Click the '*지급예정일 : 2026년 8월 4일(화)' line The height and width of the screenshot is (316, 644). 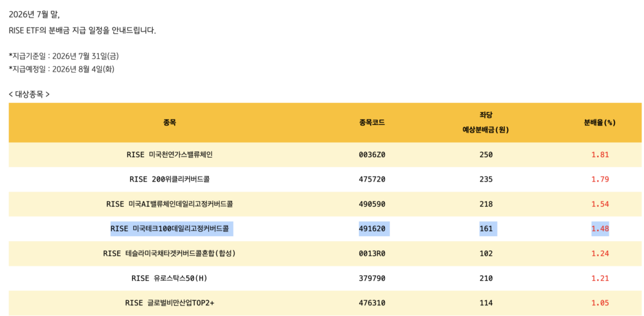61,69
